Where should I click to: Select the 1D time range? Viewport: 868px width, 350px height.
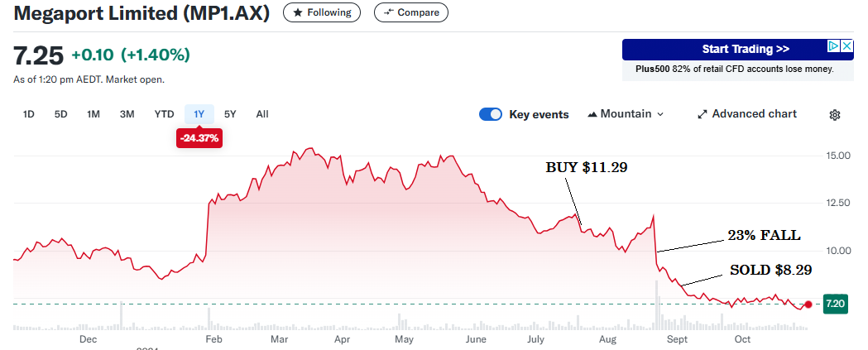28,114
